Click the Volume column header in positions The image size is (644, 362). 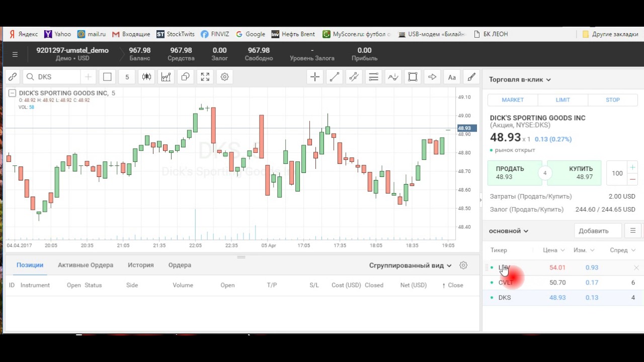pos(183,285)
